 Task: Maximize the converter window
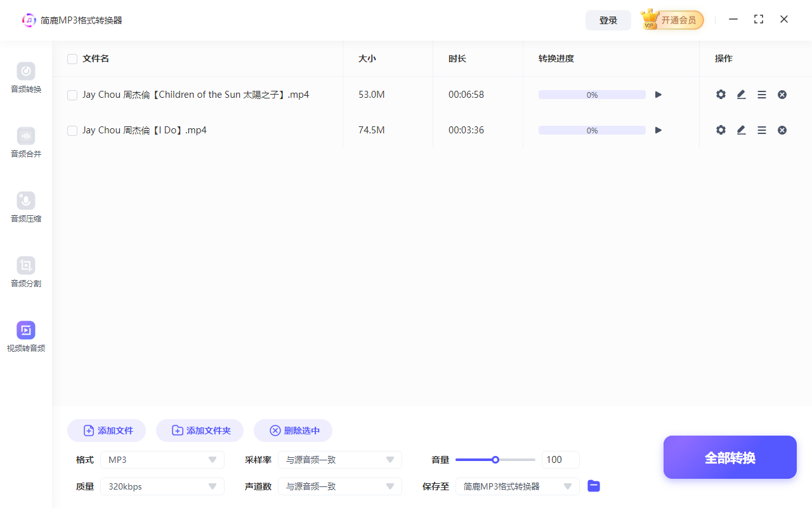point(759,20)
